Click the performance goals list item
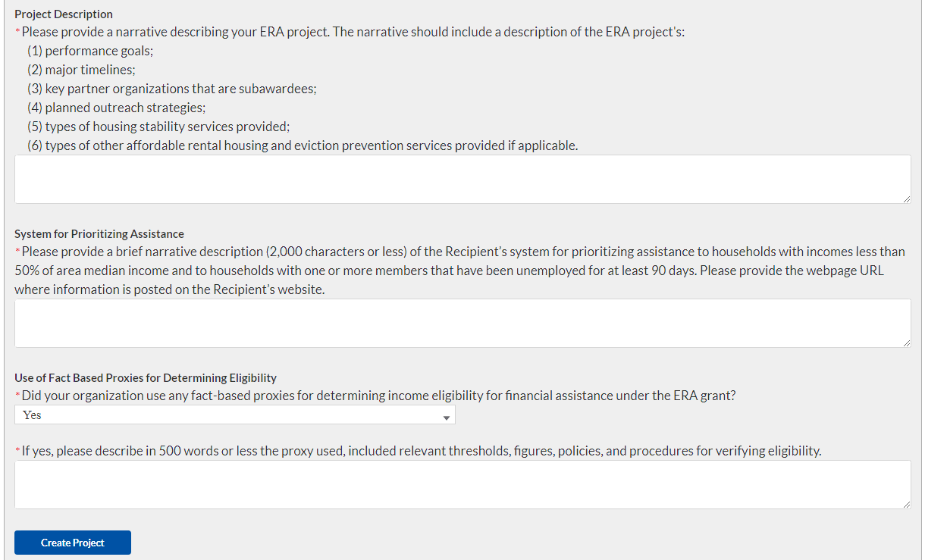 coord(95,52)
